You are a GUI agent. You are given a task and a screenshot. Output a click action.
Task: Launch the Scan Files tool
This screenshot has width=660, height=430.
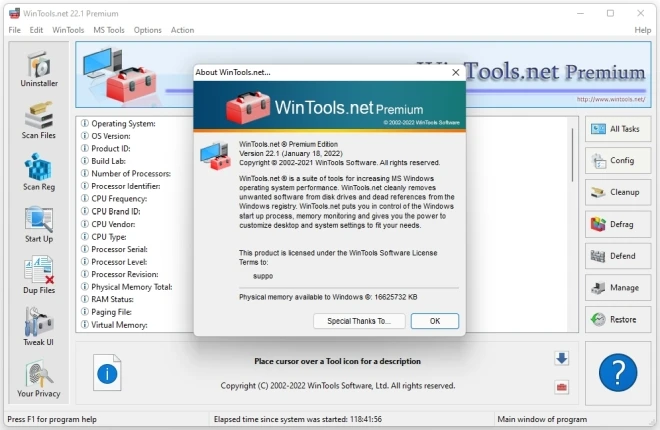tap(39, 120)
